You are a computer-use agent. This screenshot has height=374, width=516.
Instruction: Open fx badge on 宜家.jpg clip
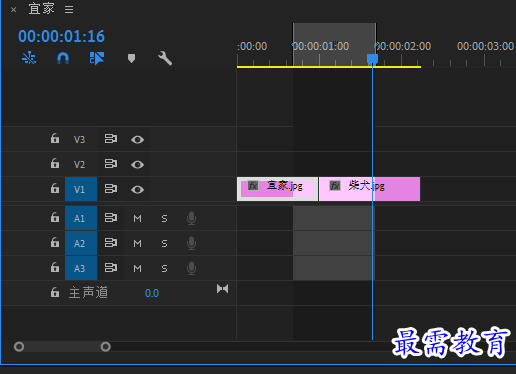tap(253, 185)
